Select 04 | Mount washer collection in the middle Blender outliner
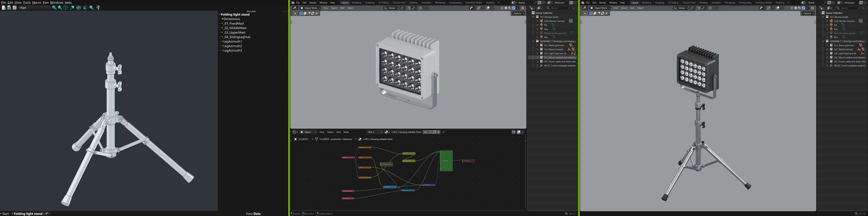 pos(553,57)
